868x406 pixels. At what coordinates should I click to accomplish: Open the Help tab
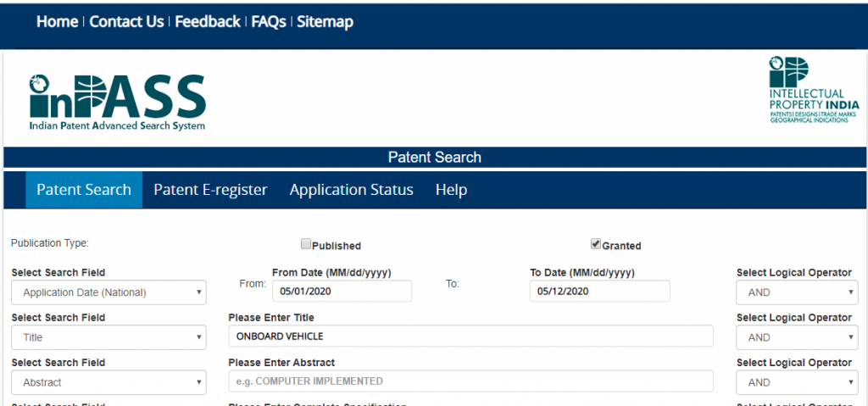click(451, 190)
